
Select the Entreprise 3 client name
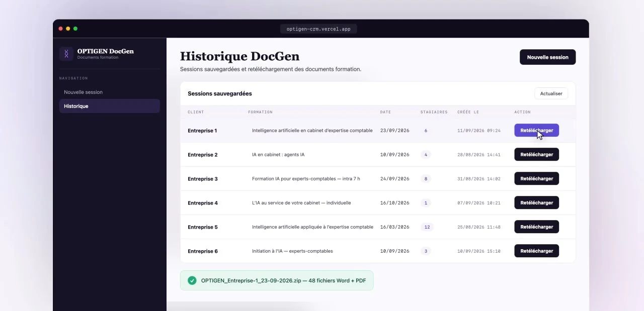(x=203, y=179)
